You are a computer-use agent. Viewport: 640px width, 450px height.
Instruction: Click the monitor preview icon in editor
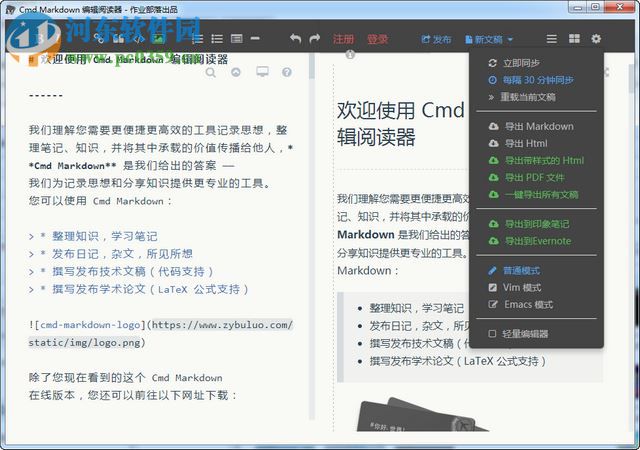coord(262,72)
